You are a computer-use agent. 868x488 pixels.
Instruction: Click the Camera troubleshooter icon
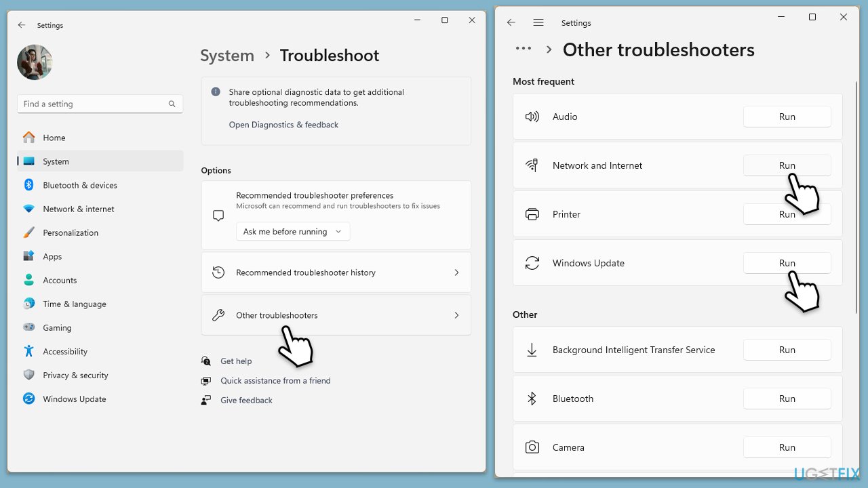[x=532, y=447]
